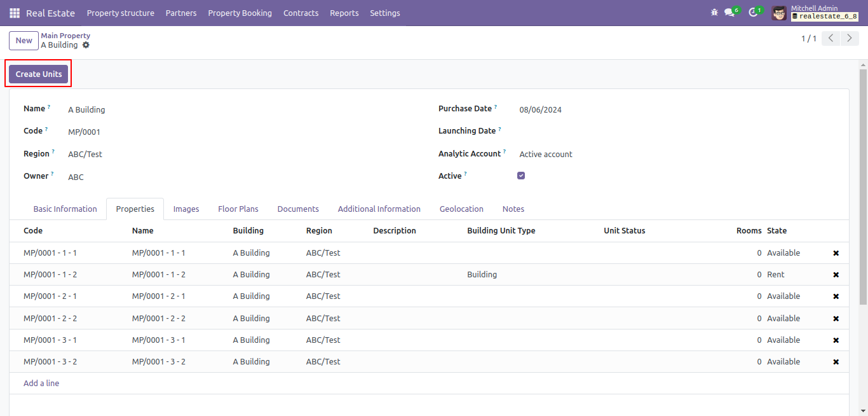Delete row MP/0001 - 1 - 2

[x=836, y=275]
